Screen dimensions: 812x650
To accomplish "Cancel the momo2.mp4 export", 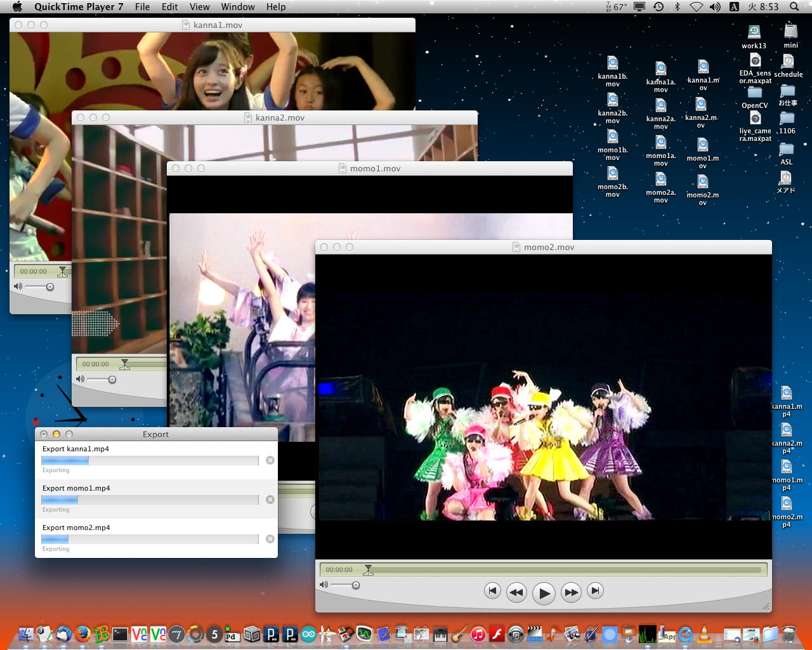I will pos(270,539).
